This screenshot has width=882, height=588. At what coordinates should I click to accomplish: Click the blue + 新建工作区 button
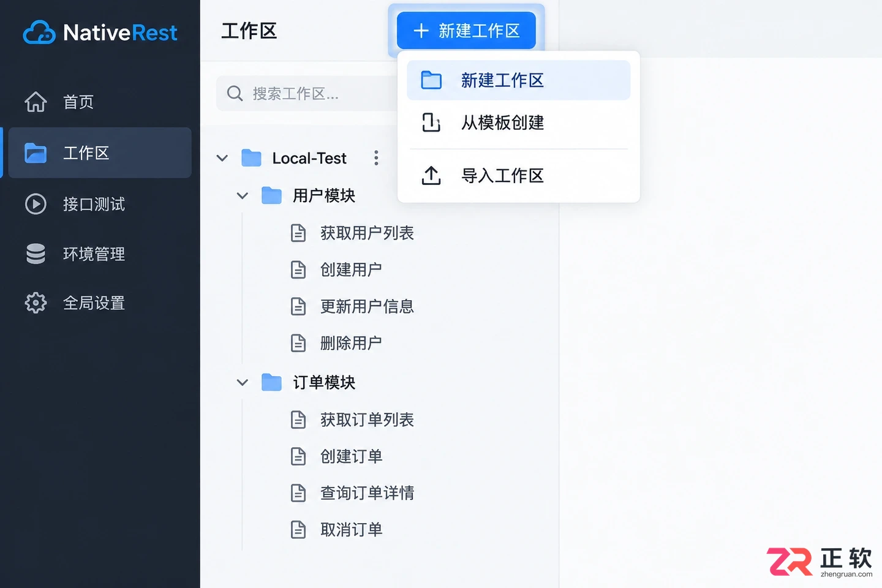click(x=466, y=31)
